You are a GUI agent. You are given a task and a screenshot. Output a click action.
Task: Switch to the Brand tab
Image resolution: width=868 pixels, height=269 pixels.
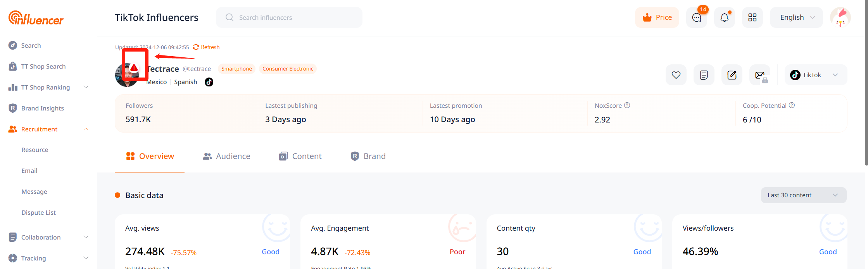point(368,156)
